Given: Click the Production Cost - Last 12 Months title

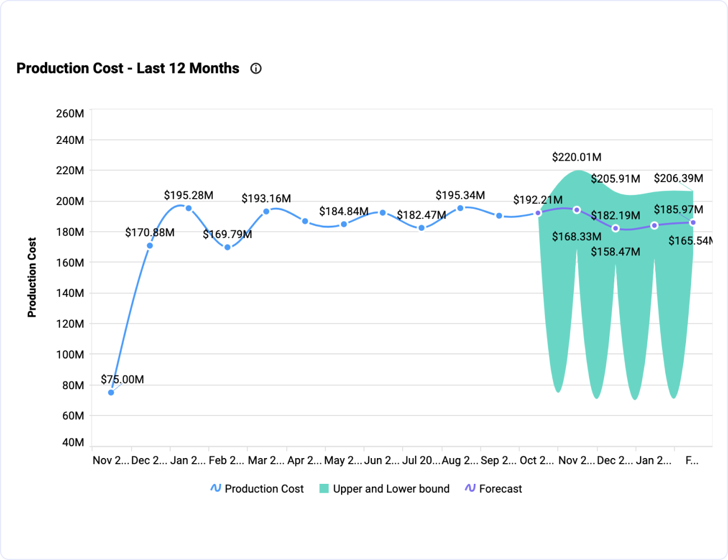Looking at the screenshot, I should tap(128, 68).
